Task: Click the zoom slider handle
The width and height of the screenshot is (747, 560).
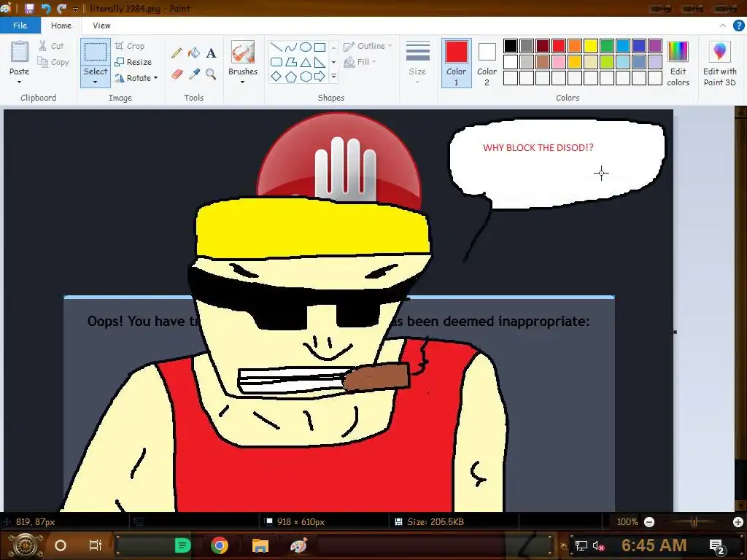Action: [694, 522]
